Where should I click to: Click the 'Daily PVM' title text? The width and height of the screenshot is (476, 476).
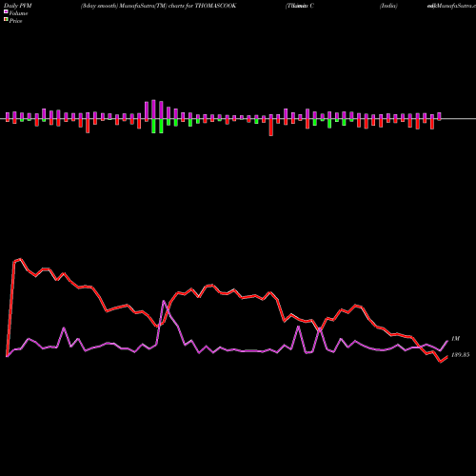click(x=18, y=6)
